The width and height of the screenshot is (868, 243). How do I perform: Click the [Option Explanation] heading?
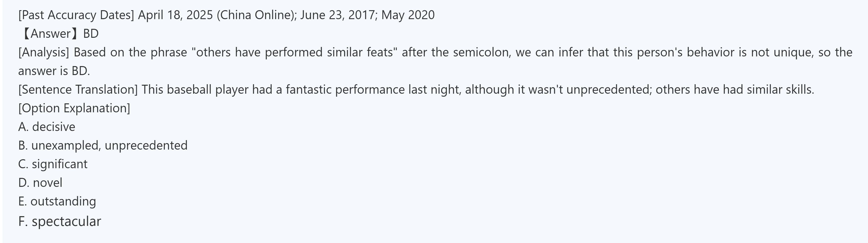point(74,108)
